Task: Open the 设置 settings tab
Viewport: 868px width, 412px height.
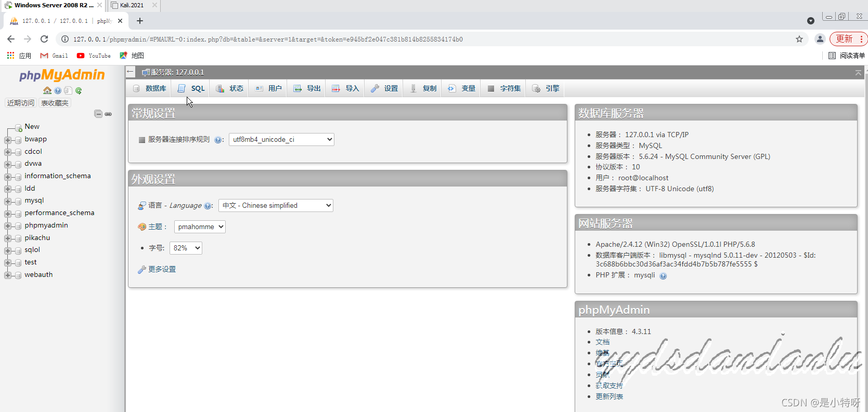Action: (384, 88)
